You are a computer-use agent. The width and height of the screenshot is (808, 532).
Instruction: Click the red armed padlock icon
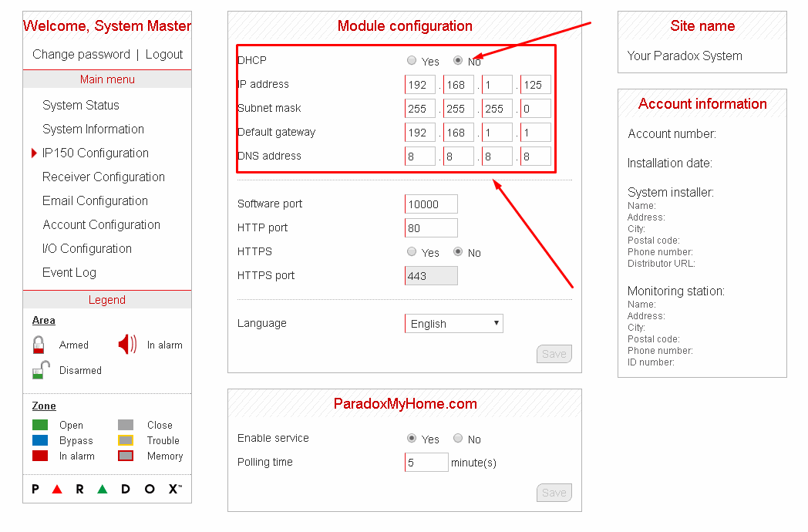(39, 345)
